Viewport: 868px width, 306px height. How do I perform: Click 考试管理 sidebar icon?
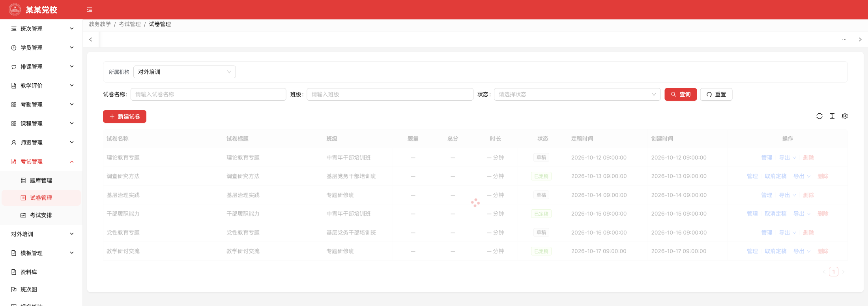pos(14,161)
